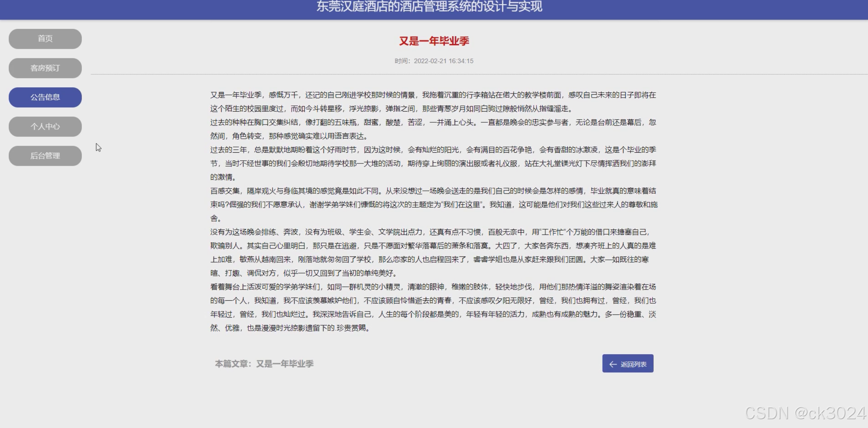The image size is (868, 428).
Task: Click the CSDN @ck3024 watermark
Action: (805, 413)
